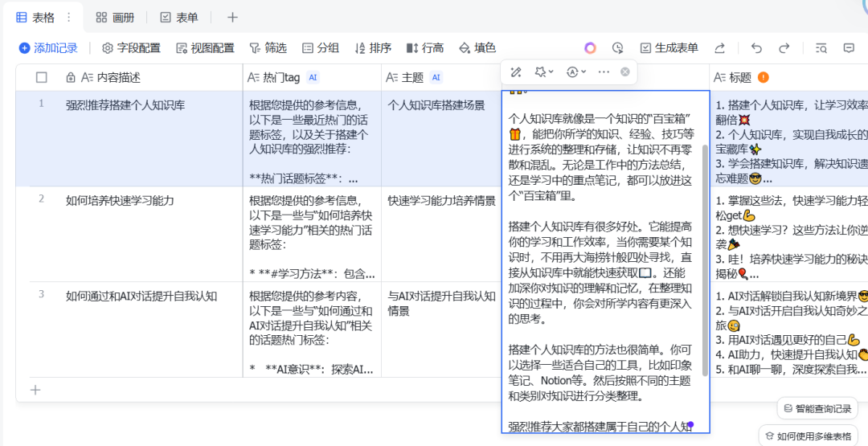Select the 主题 column header
Image resolution: width=868 pixels, height=446 pixels.
pos(441,77)
